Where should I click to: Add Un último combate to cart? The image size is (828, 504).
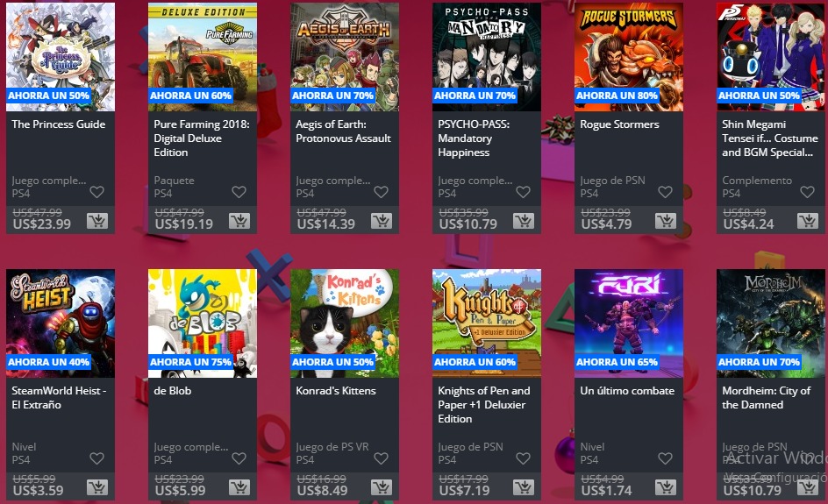[666, 487]
